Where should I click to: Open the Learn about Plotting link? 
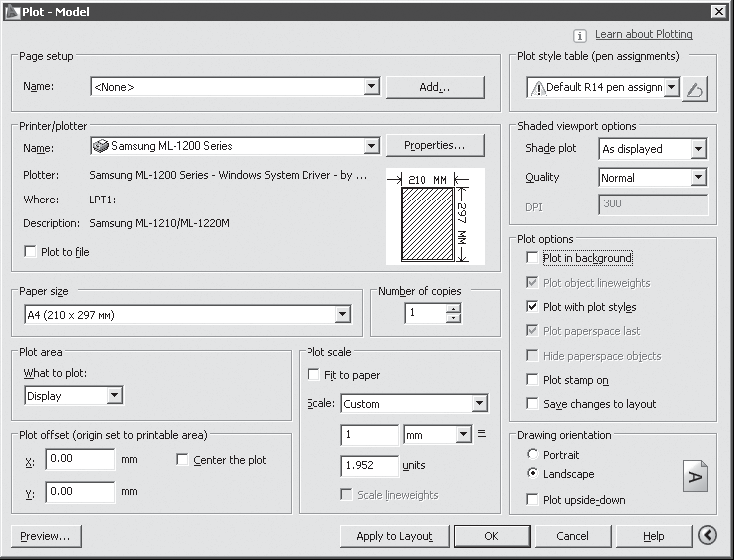pyautogui.click(x=643, y=34)
